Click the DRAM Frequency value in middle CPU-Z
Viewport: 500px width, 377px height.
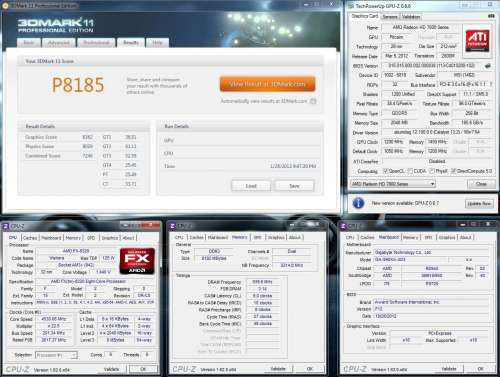[262, 282]
